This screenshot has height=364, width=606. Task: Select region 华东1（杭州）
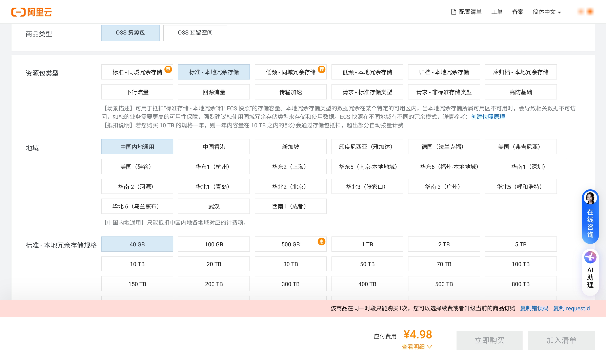point(214,166)
